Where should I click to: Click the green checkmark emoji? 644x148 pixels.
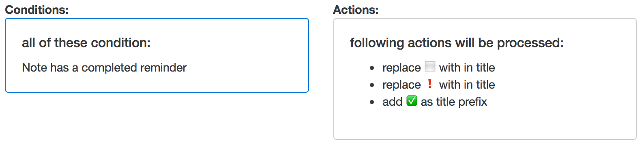pos(412,100)
